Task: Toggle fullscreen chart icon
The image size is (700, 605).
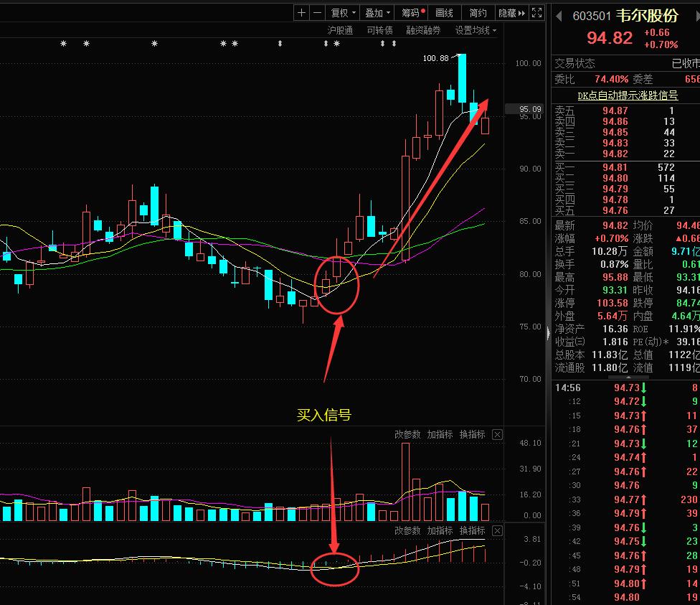Action: 536,13
